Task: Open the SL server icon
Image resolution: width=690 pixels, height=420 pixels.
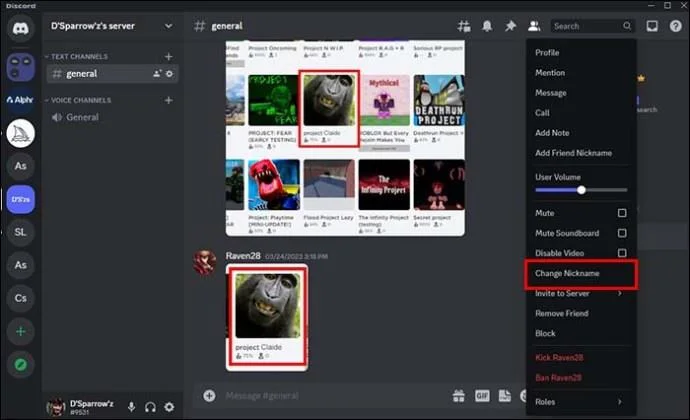Action: point(20,232)
